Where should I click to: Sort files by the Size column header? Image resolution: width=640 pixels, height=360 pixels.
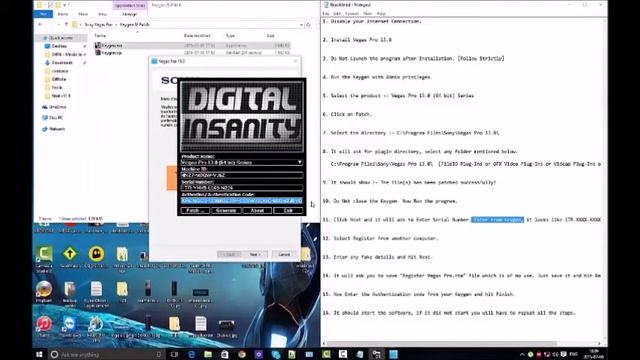pyautogui.click(x=271, y=36)
